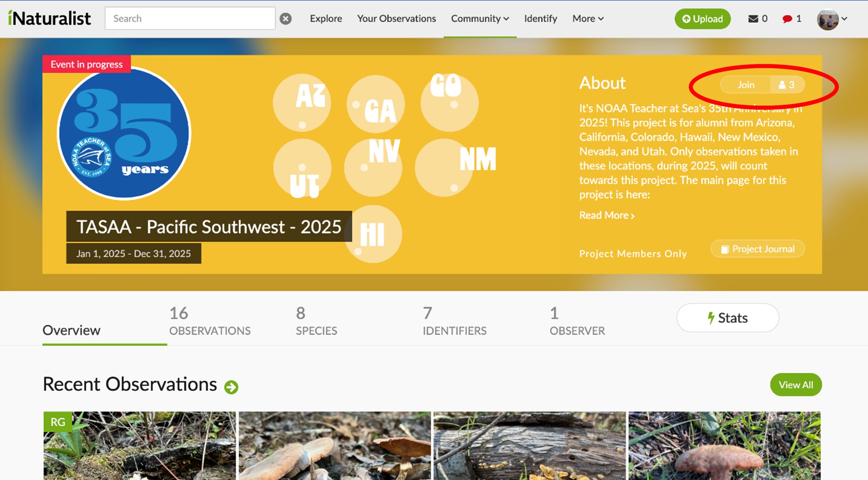868x480 pixels.
Task: Open the Identify page
Action: point(541,19)
